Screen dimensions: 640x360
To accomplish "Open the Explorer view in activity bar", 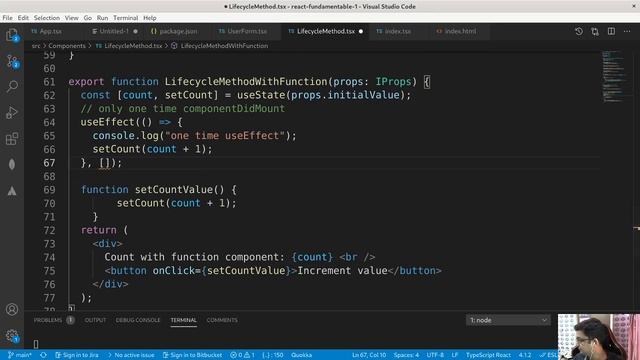I will coord(12,35).
